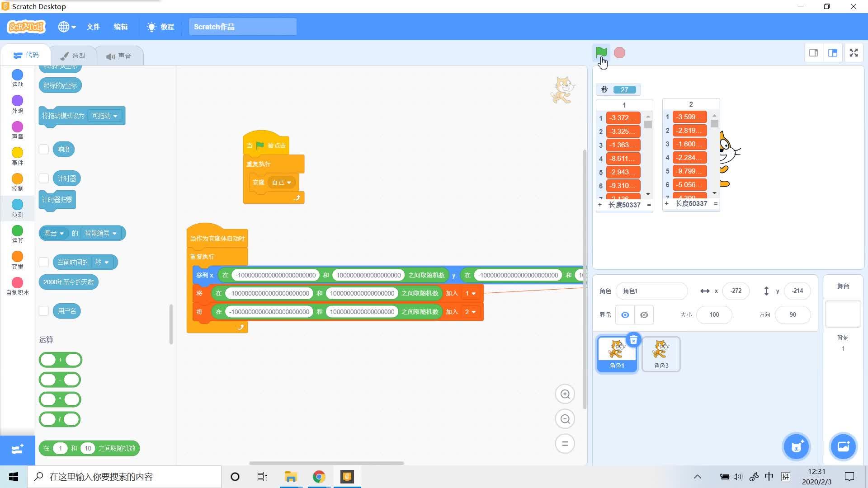Switch to the 造型 costumes tab
868x488 pixels.
[73, 56]
